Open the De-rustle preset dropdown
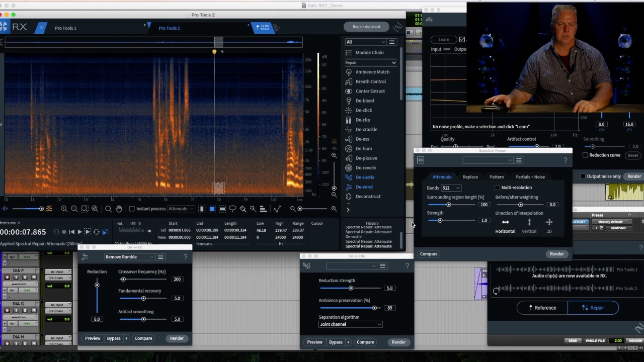This screenshot has height=362, width=644. [351, 266]
